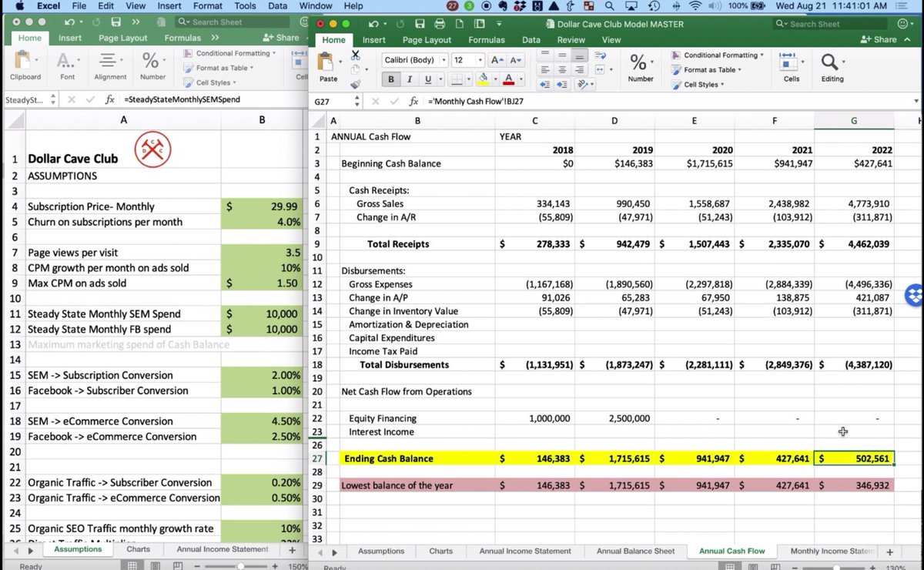Add a new sheet with the plus button
Viewport: 924px width, 570px height.
889,552
